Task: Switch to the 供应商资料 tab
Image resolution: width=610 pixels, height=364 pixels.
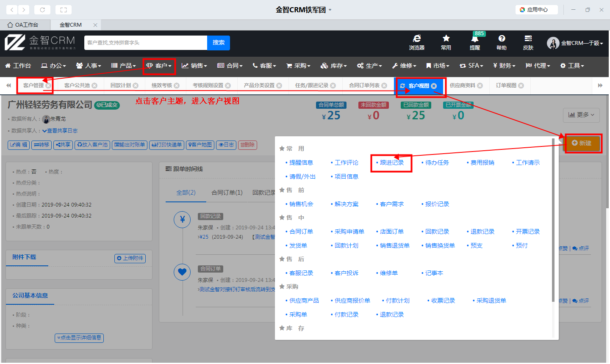Action: [x=463, y=85]
